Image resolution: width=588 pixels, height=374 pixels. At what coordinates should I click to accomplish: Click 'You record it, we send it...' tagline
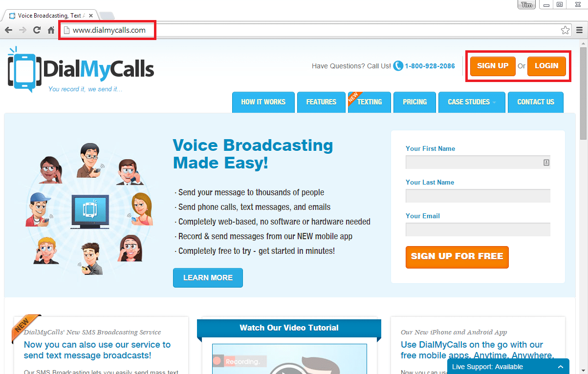click(86, 89)
